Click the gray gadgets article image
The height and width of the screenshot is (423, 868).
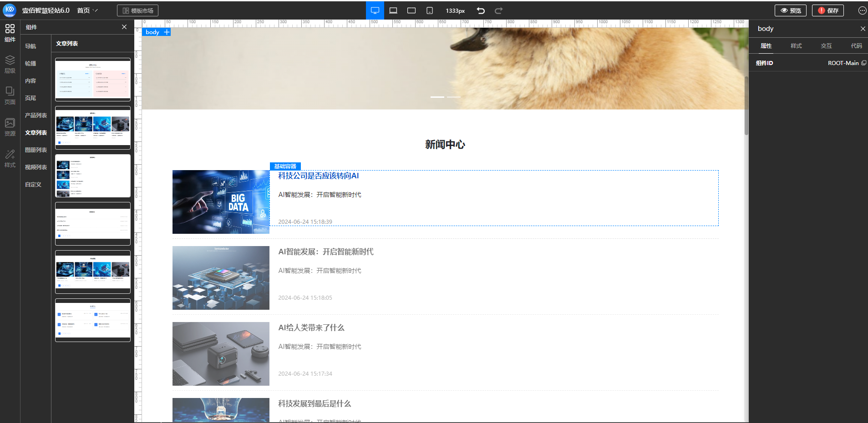tap(221, 354)
